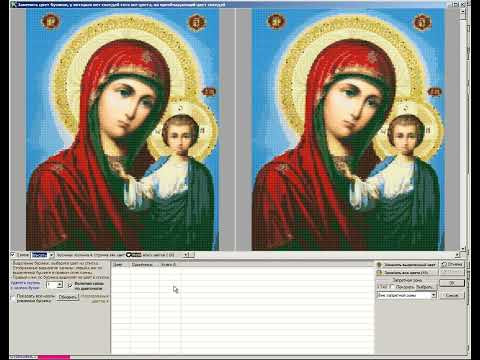Click the 'Заменить все цвета' button
Screen dimensions: 480x360
(407, 273)
